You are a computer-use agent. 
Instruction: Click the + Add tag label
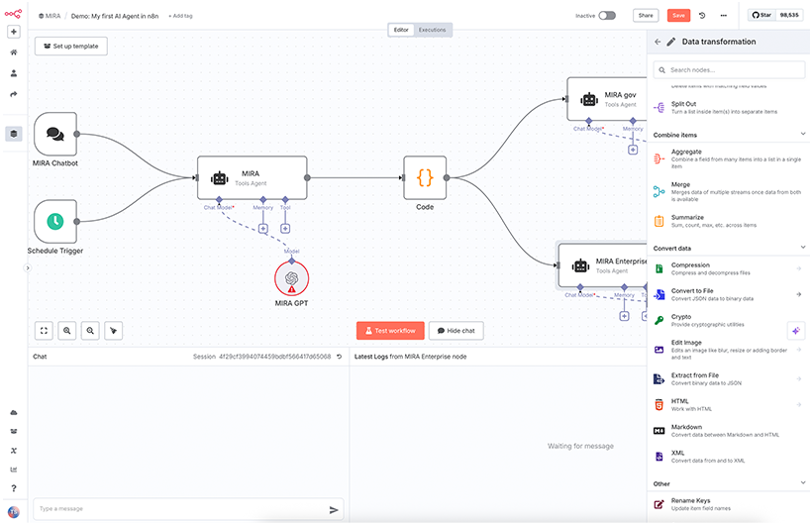click(180, 16)
